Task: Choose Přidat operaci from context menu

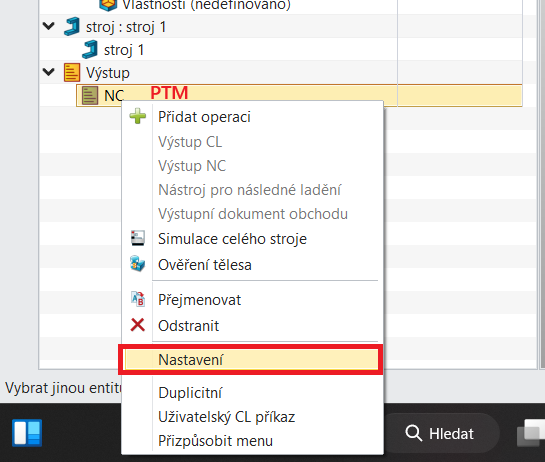Action: (204, 117)
